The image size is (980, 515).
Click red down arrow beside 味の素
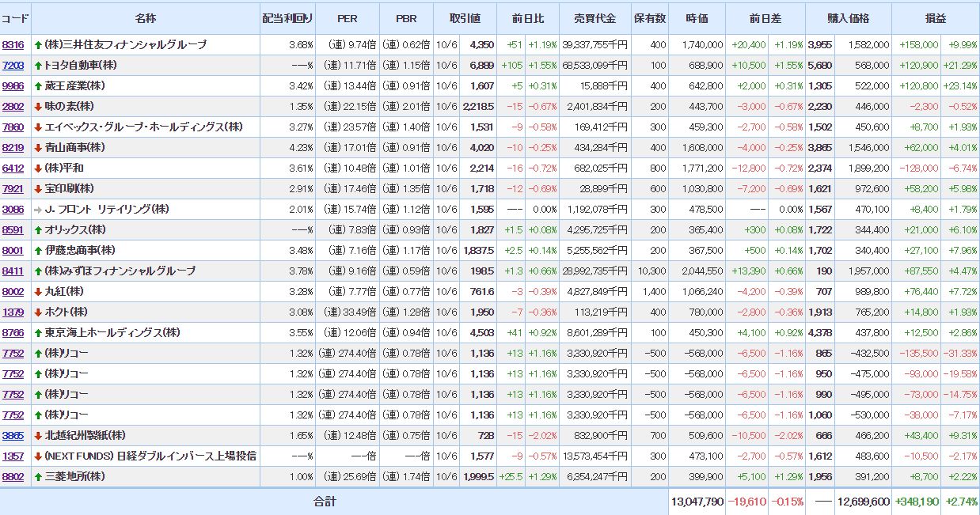click(x=38, y=106)
